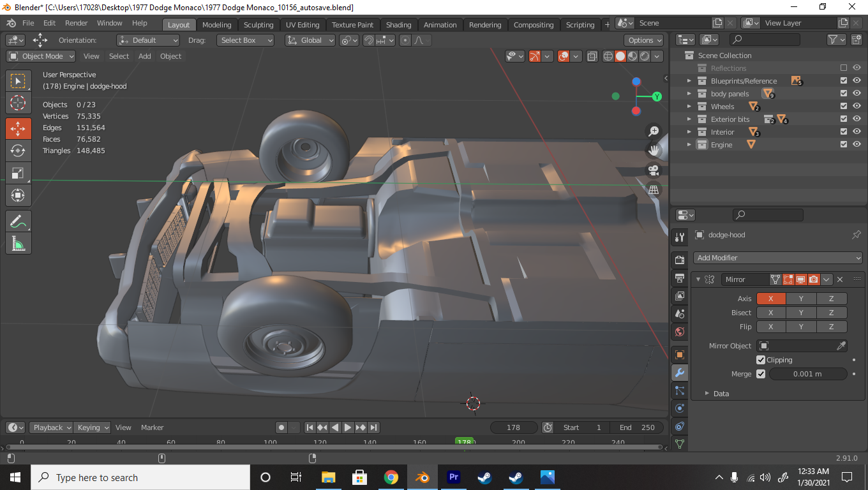
Task: Open Premiere Pro from the taskbar
Action: pyautogui.click(x=454, y=477)
